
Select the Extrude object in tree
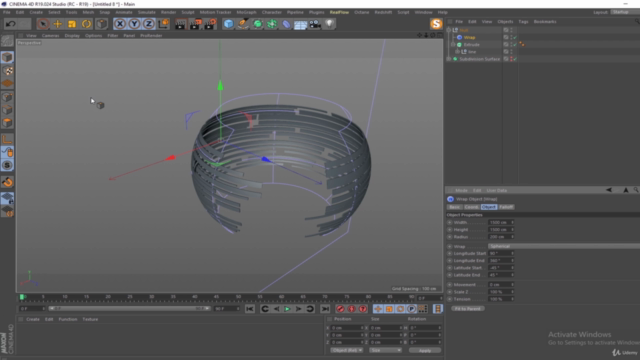(471, 44)
